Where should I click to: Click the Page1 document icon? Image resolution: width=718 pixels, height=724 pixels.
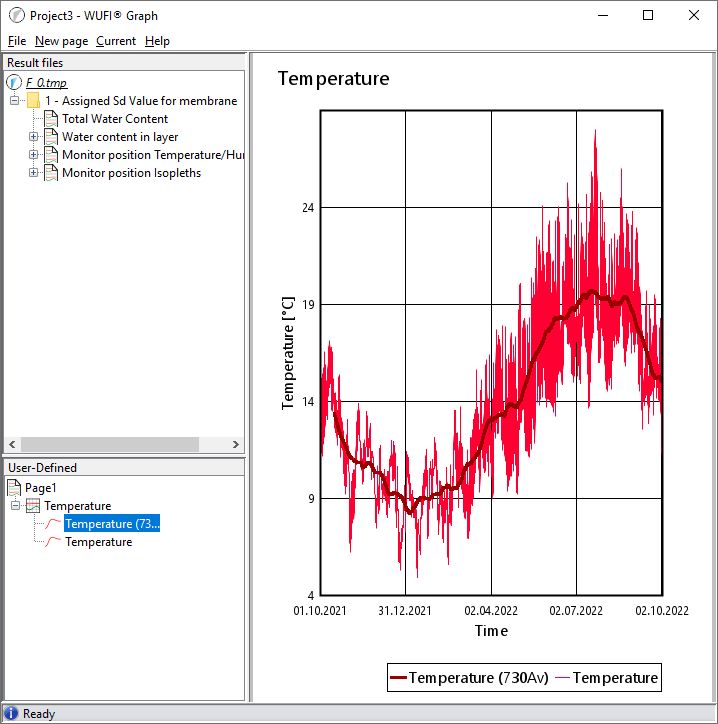tap(14, 488)
